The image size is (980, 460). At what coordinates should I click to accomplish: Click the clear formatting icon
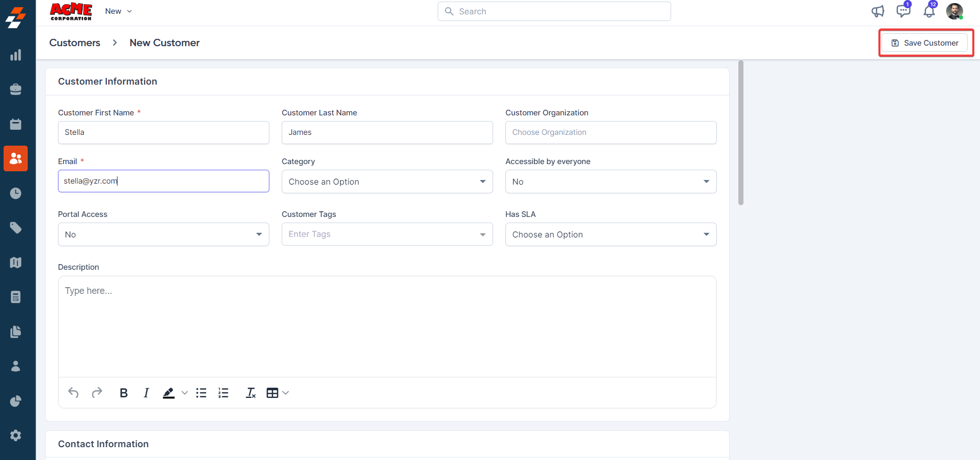point(250,393)
